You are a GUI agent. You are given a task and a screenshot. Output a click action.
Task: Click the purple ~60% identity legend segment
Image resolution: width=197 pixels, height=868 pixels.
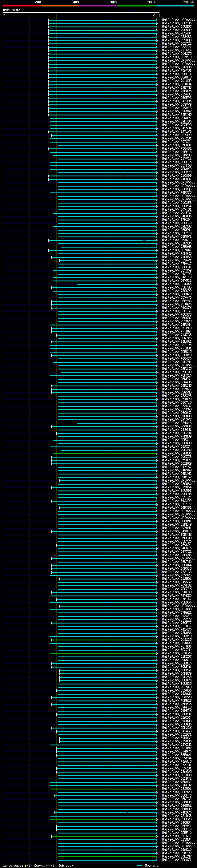coord(99,6)
